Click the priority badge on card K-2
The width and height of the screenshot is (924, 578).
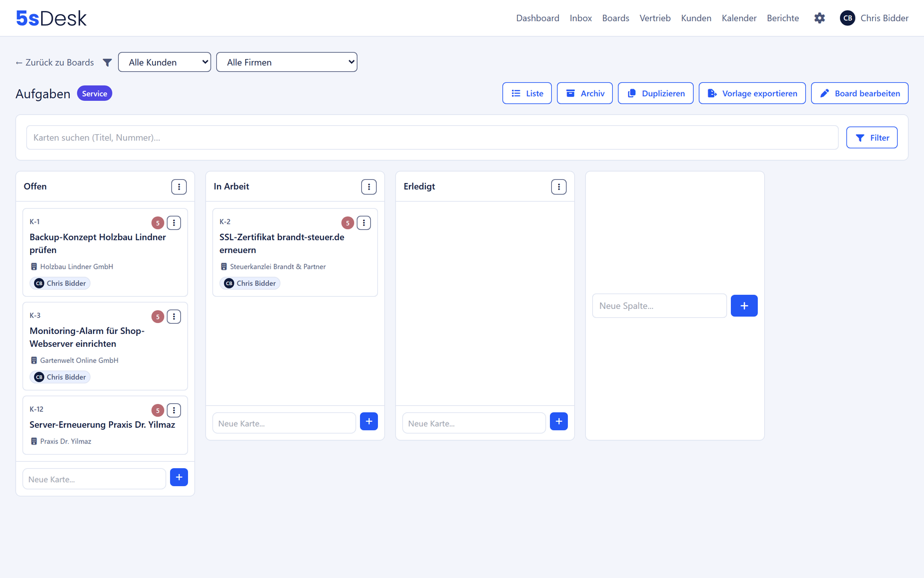click(348, 223)
